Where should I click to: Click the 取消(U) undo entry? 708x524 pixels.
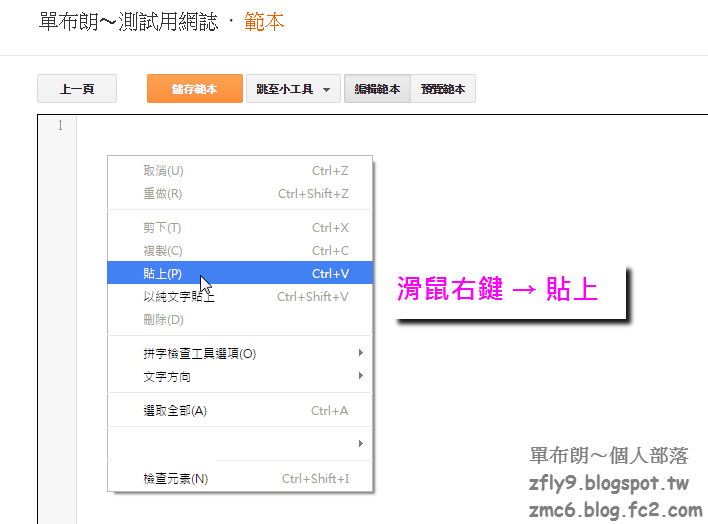pyautogui.click(x=240, y=171)
